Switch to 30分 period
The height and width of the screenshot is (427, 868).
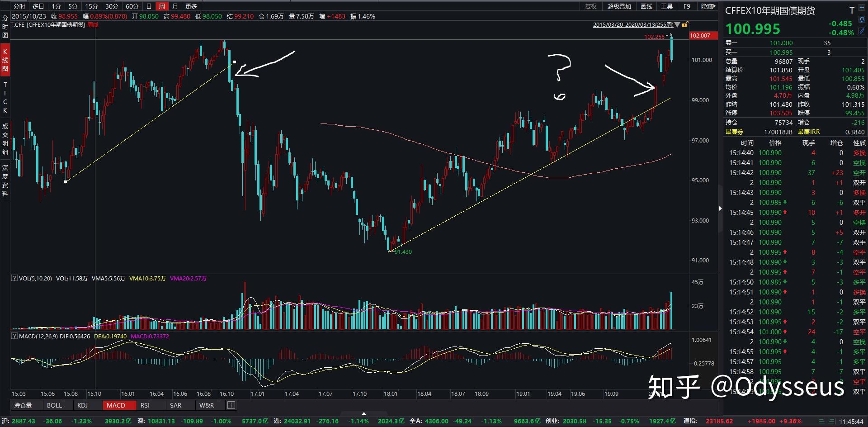click(112, 6)
